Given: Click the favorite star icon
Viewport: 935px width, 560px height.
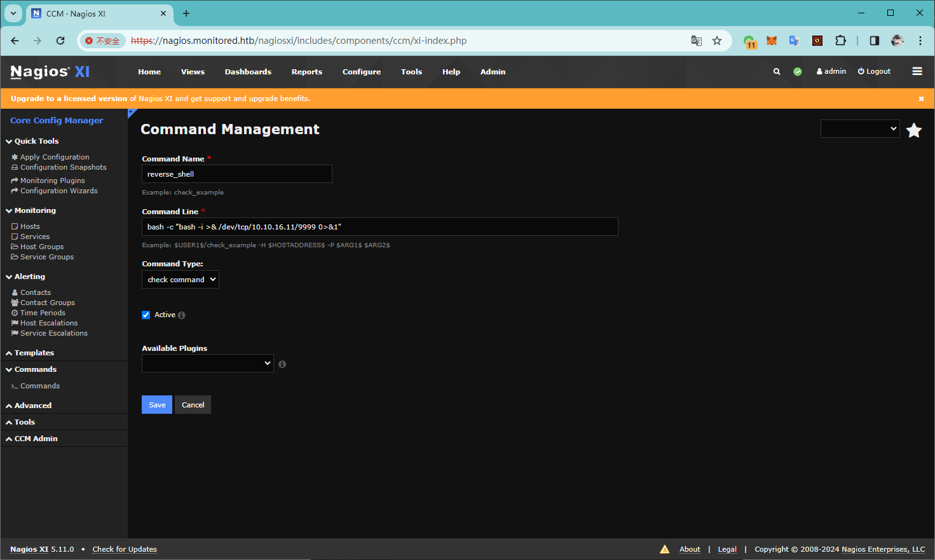Looking at the screenshot, I should [914, 130].
